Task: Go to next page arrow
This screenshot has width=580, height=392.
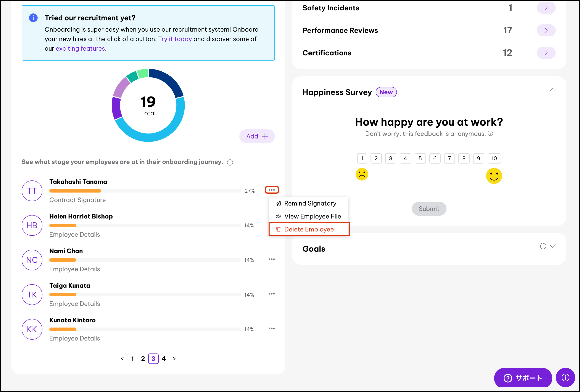Action: point(174,358)
